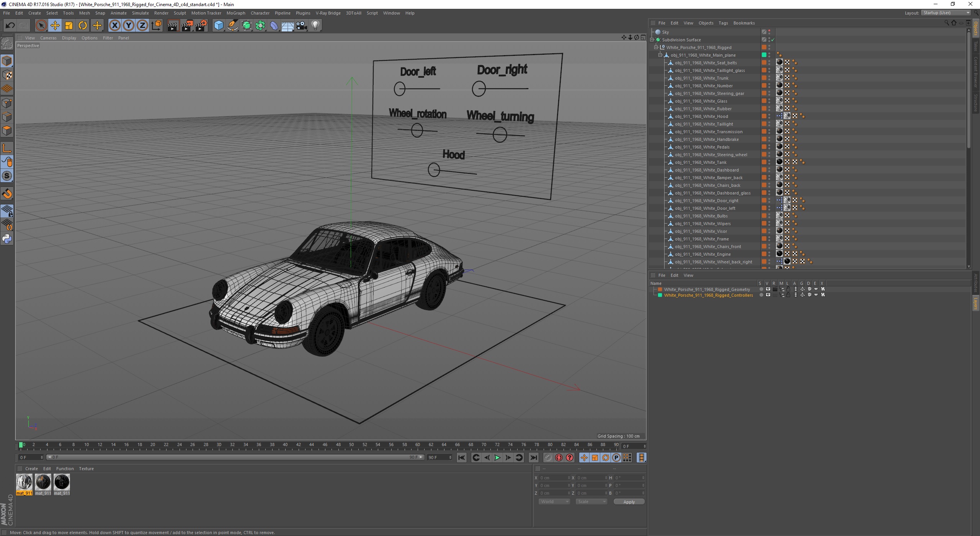Add a MoGraph array object icon
Image resolution: width=980 pixels, height=536 pixels.
click(260, 26)
